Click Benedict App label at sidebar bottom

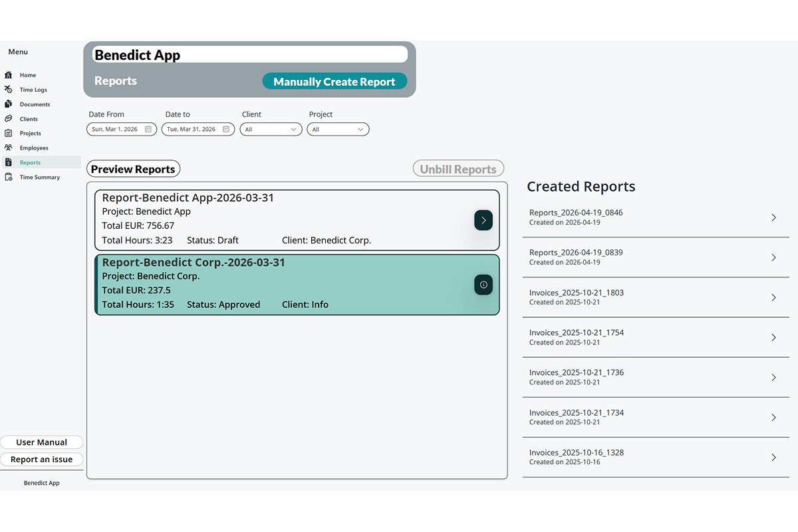pos(41,483)
